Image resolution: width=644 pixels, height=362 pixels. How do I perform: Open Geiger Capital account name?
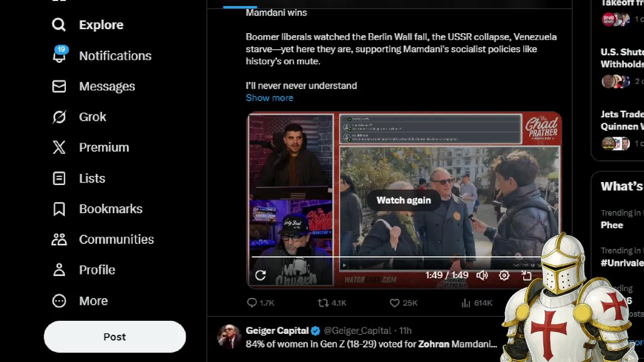(x=277, y=331)
